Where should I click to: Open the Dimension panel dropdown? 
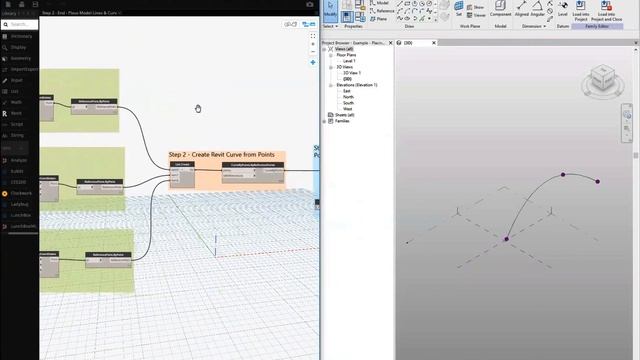click(x=534, y=26)
